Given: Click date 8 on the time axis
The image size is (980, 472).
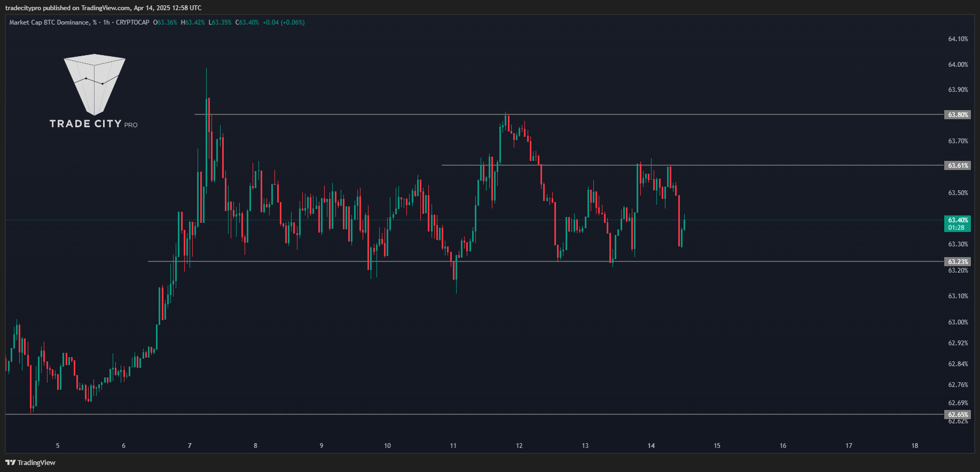Looking at the screenshot, I should pos(255,446).
